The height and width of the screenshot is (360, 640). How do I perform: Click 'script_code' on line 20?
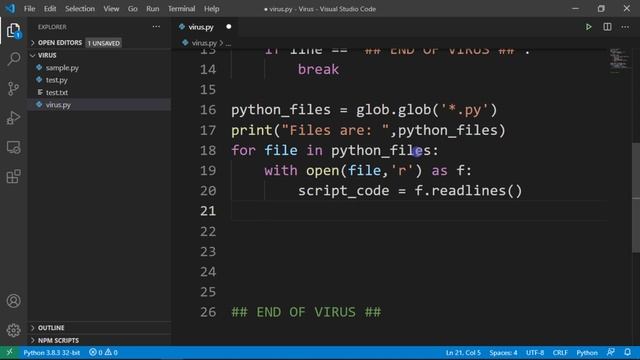(x=344, y=191)
